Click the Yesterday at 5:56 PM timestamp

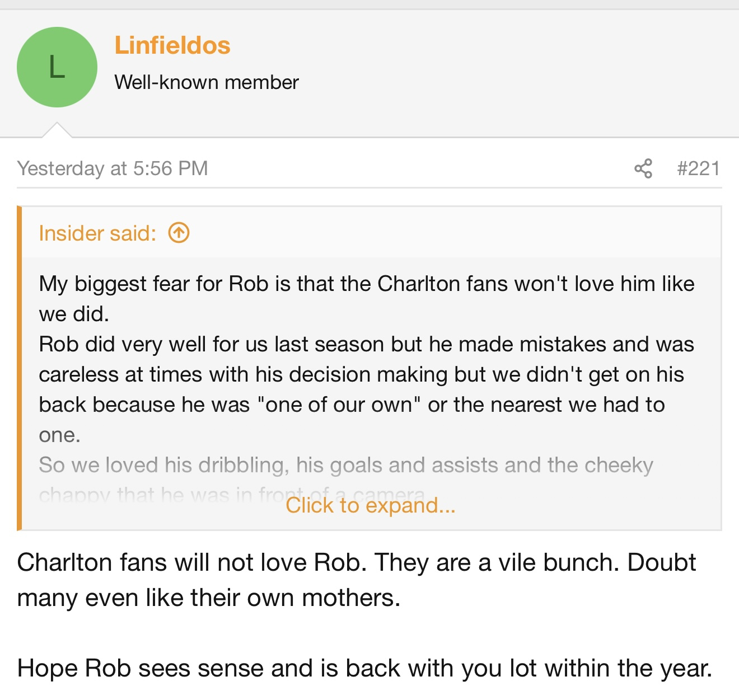tap(113, 168)
